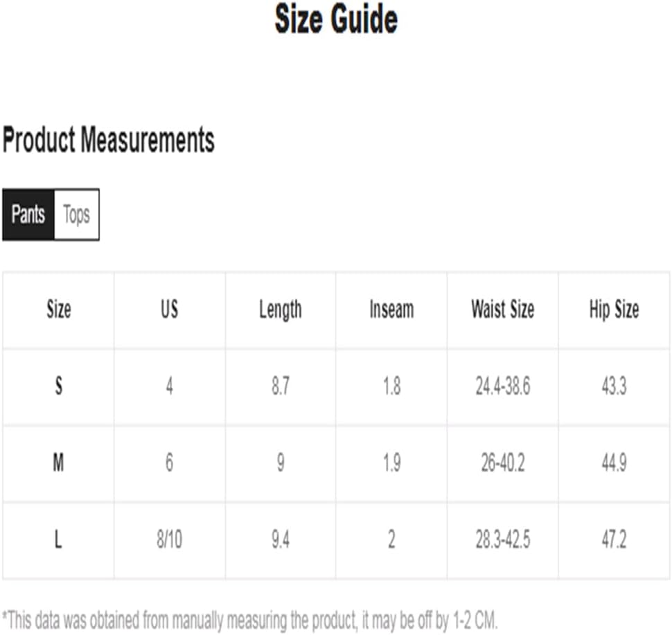This screenshot has height=635, width=672.
Task: Click the Size Guide heading
Action: point(336,19)
